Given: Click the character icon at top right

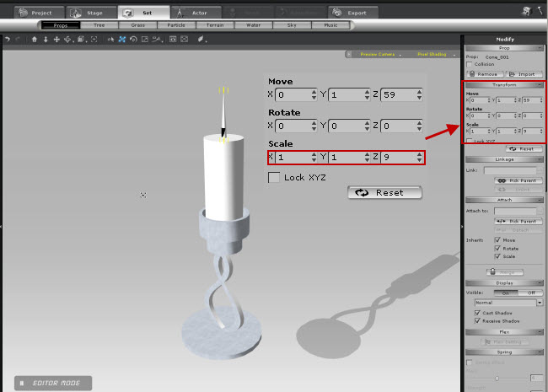Looking at the screenshot, I should pyautogui.click(x=526, y=12).
